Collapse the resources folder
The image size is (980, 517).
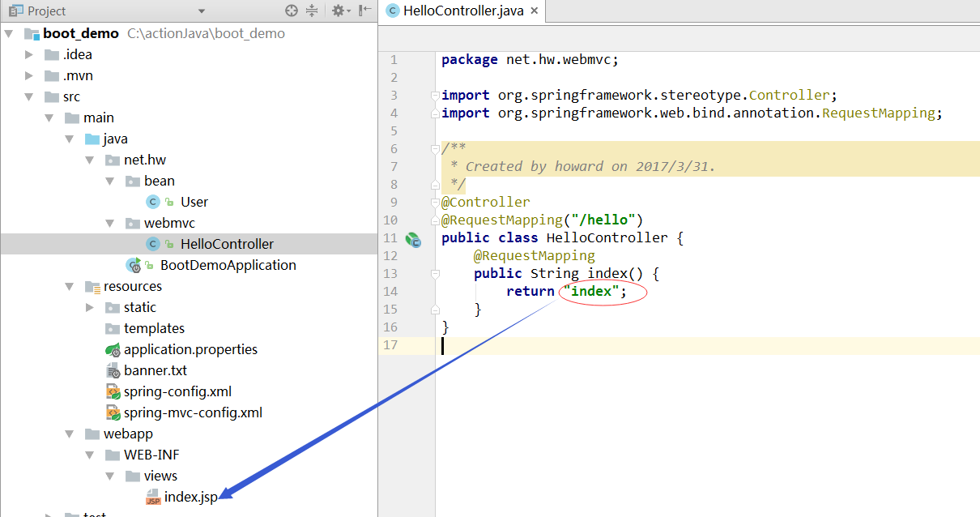pos(70,286)
